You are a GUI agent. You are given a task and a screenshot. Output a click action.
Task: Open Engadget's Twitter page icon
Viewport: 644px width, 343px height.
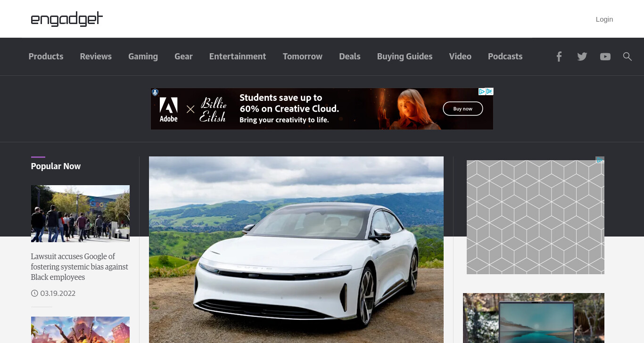(582, 57)
